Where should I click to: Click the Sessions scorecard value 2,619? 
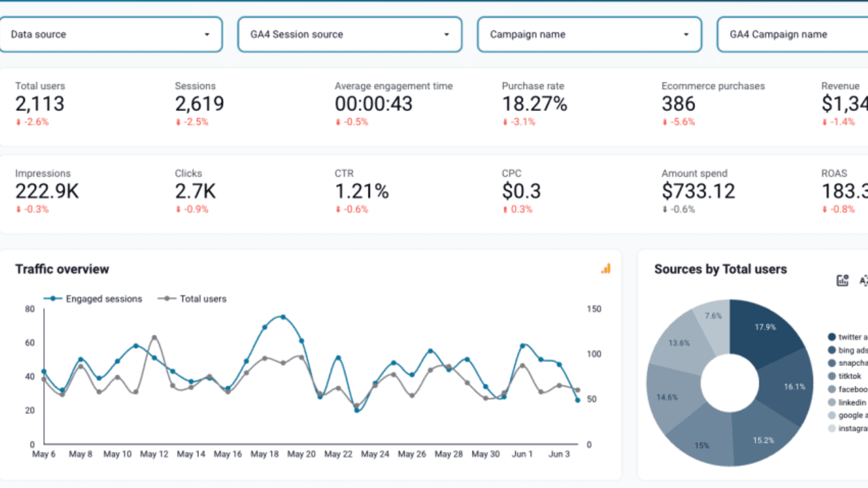(x=199, y=104)
